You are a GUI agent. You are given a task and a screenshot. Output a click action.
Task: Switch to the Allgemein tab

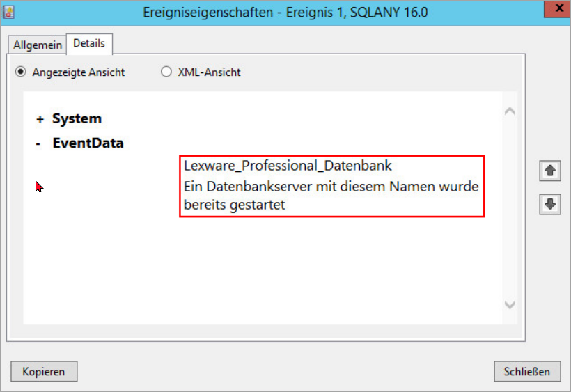37,45
